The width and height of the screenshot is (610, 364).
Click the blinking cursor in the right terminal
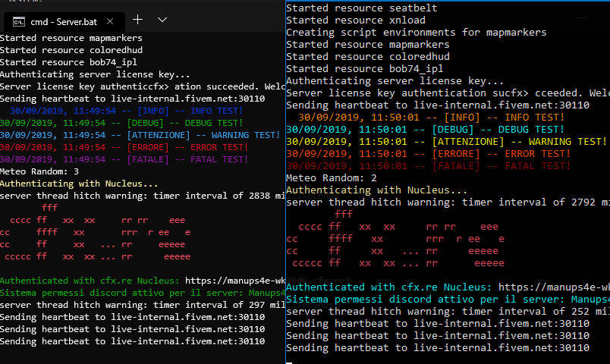[x=289, y=362]
